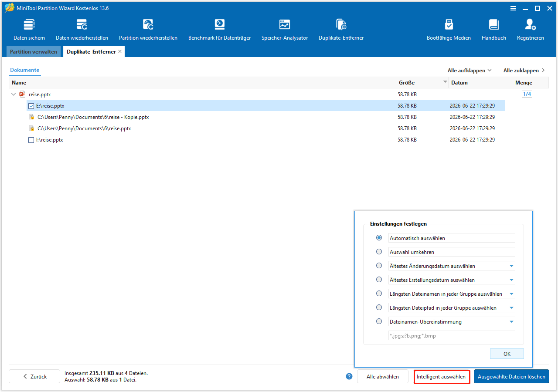
Task: Close the Duplikate-Entferner tab
Action: 120,51
